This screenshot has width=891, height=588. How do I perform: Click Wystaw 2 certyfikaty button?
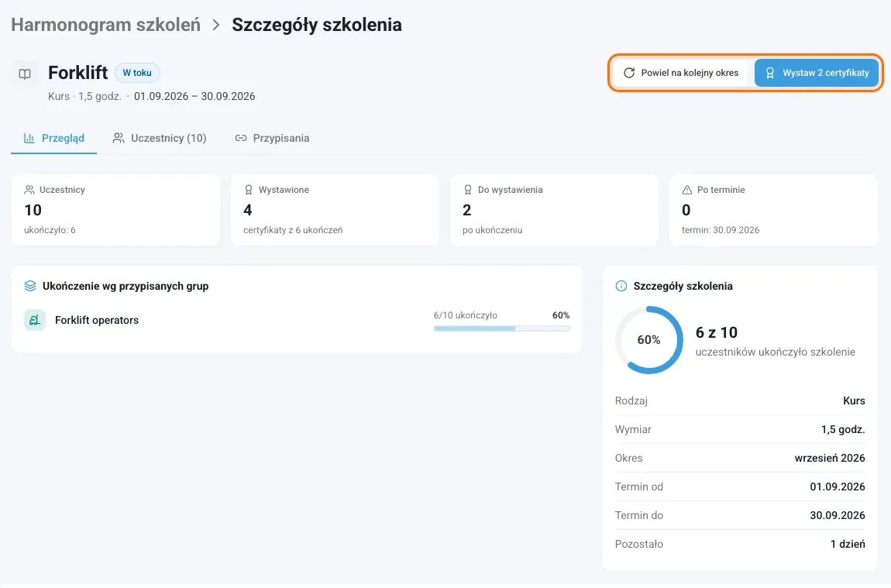817,73
